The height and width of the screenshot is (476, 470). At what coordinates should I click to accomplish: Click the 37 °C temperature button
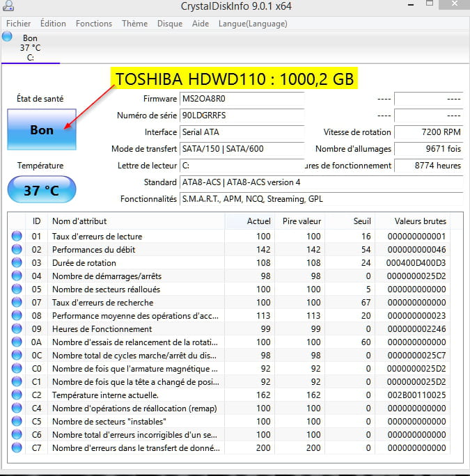42,190
